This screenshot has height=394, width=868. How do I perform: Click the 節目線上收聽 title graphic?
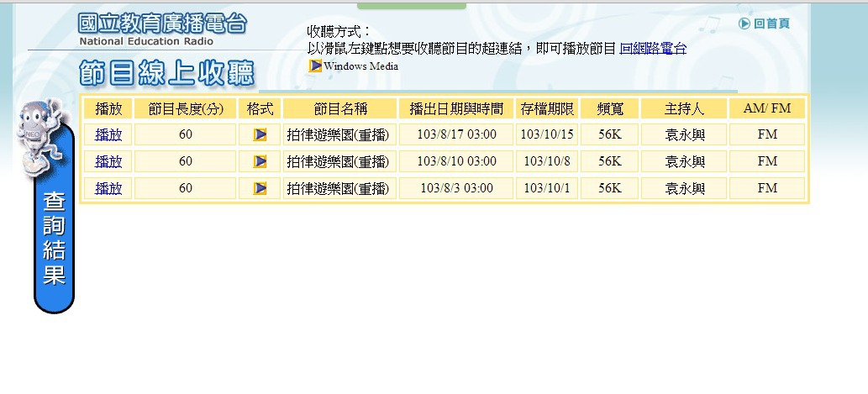coord(166,74)
